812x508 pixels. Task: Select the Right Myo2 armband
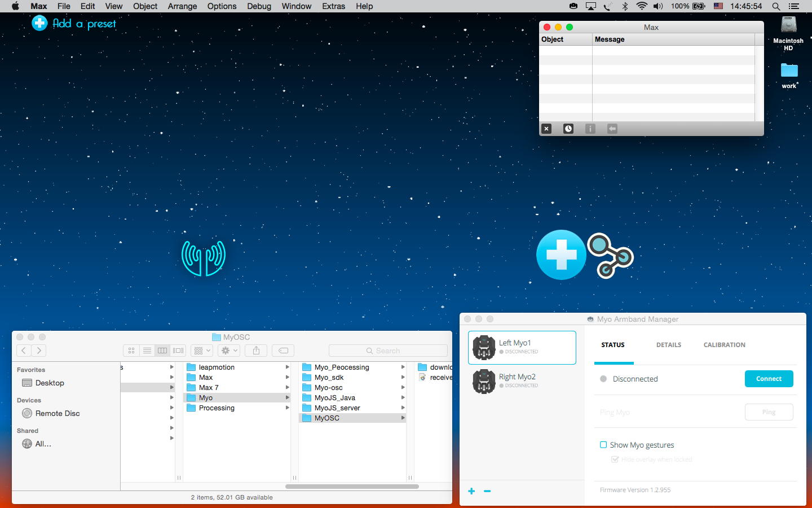coord(522,382)
